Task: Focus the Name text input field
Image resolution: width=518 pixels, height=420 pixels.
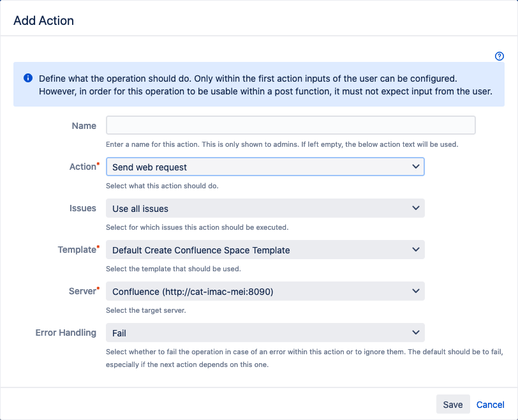Action: coord(290,125)
